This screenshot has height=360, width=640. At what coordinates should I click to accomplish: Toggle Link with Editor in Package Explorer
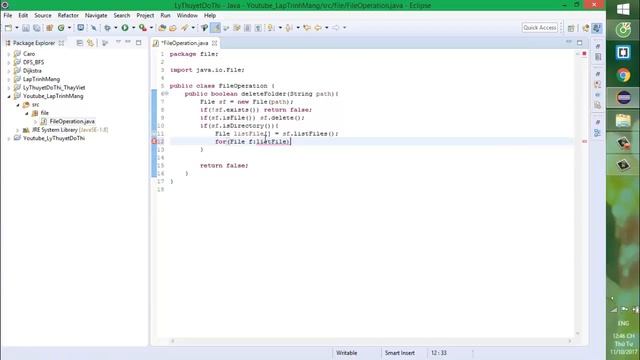point(90,43)
